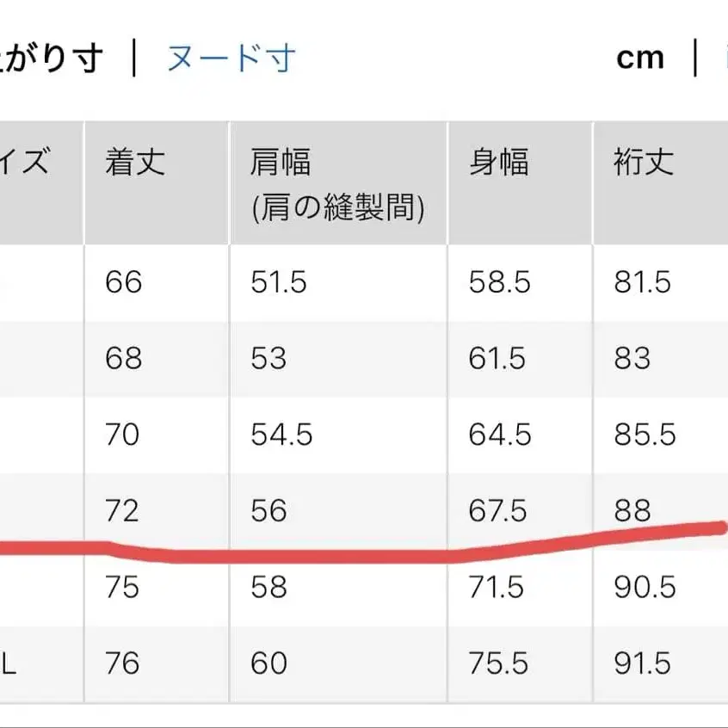Click the 肩幅 value 58 cell
The height and width of the screenshot is (728, 728).
(269, 588)
